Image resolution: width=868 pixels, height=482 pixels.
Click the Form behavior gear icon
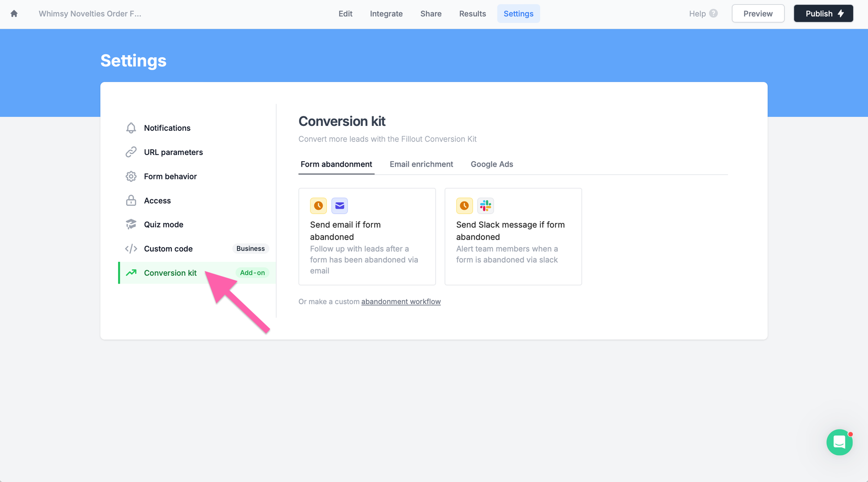131,176
